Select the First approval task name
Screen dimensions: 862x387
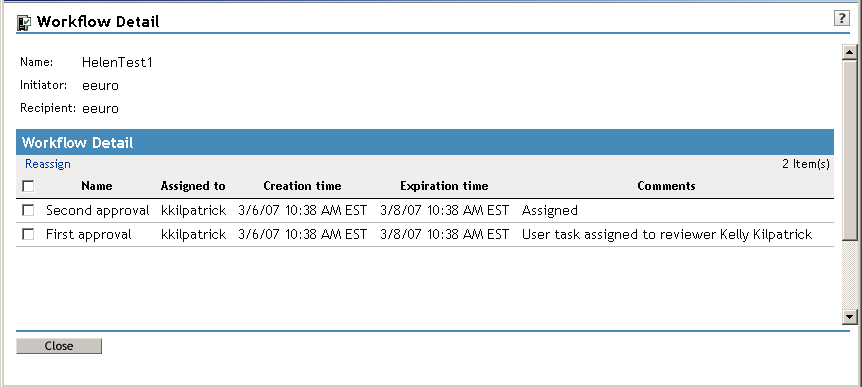[89, 235]
